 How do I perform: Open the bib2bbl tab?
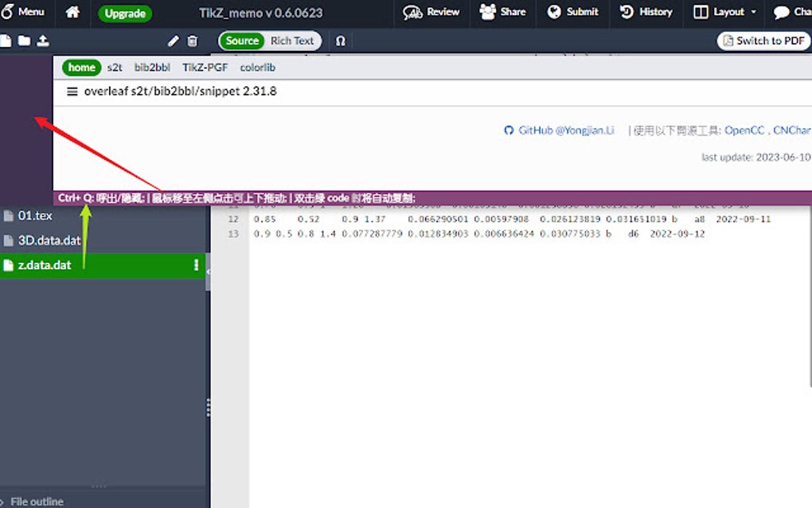[152, 67]
